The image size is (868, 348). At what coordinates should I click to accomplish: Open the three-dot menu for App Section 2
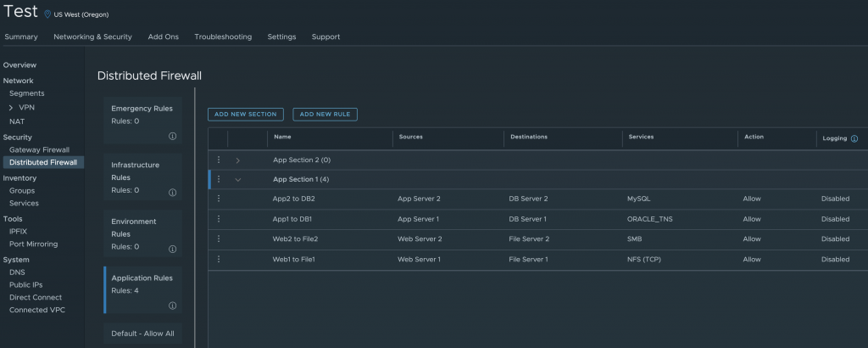click(x=218, y=160)
